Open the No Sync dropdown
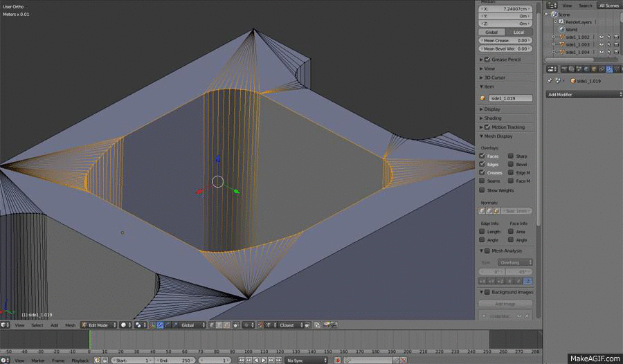Image resolution: width=623 pixels, height=364 pixels. (x=306, y=360)
